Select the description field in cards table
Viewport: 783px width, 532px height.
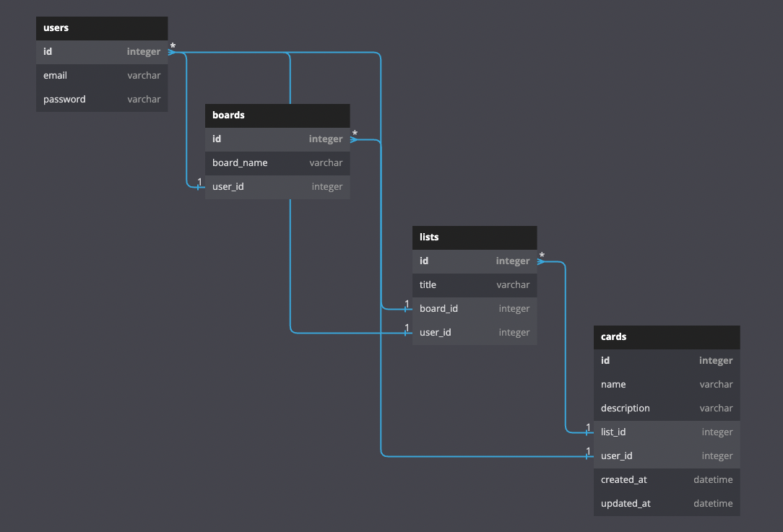[667, 409]
